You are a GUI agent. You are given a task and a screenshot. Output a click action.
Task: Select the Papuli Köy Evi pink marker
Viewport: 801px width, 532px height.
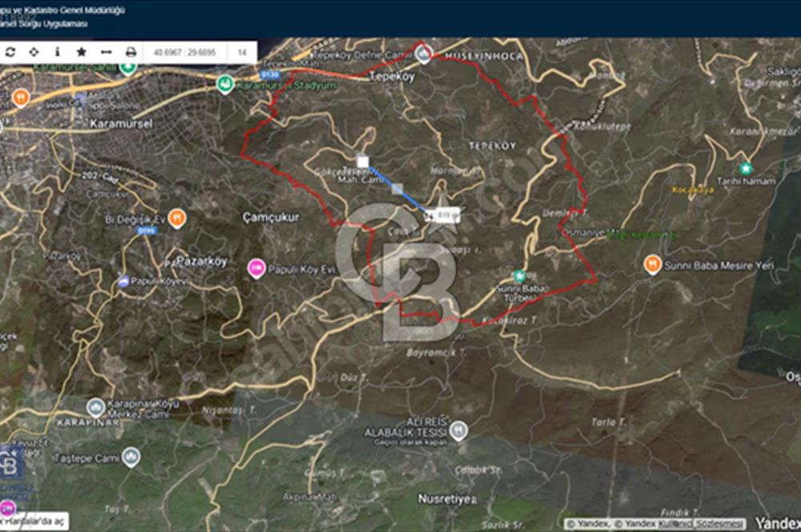pyautogui.click(x=256, y=268)
